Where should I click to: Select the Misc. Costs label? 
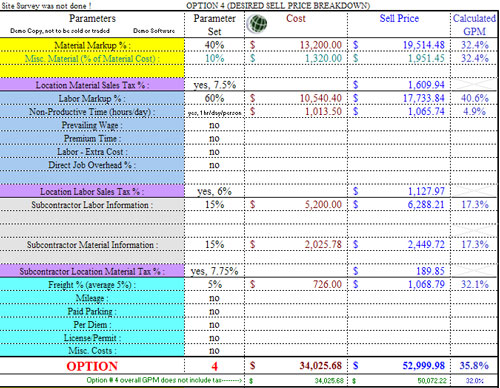92,351
